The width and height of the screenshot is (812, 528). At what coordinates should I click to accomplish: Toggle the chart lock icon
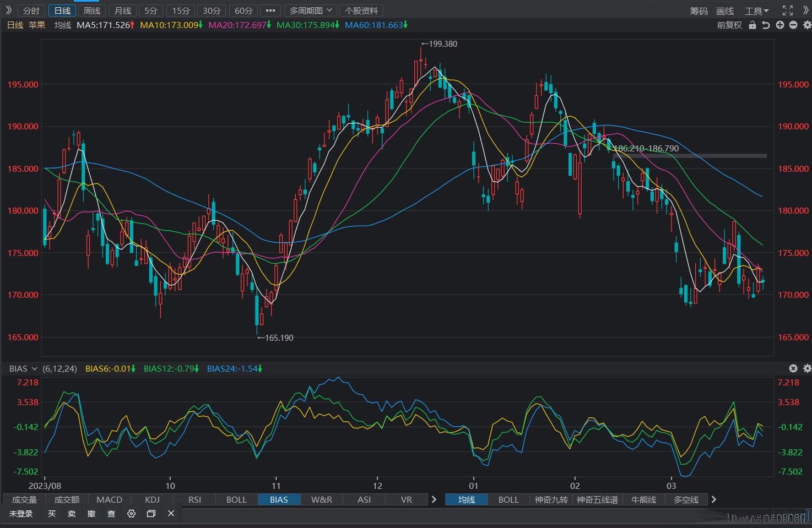(x=753, y=25)
